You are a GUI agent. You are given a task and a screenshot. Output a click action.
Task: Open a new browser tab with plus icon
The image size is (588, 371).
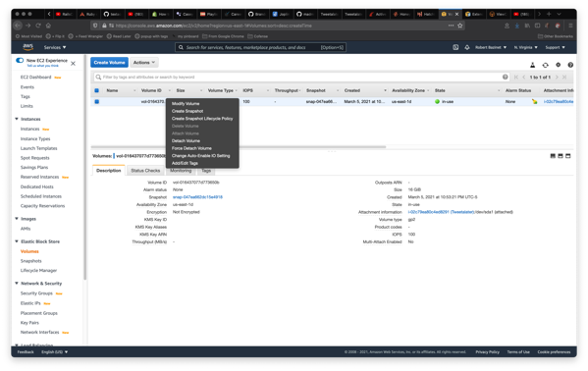click(x=549, y=14)
